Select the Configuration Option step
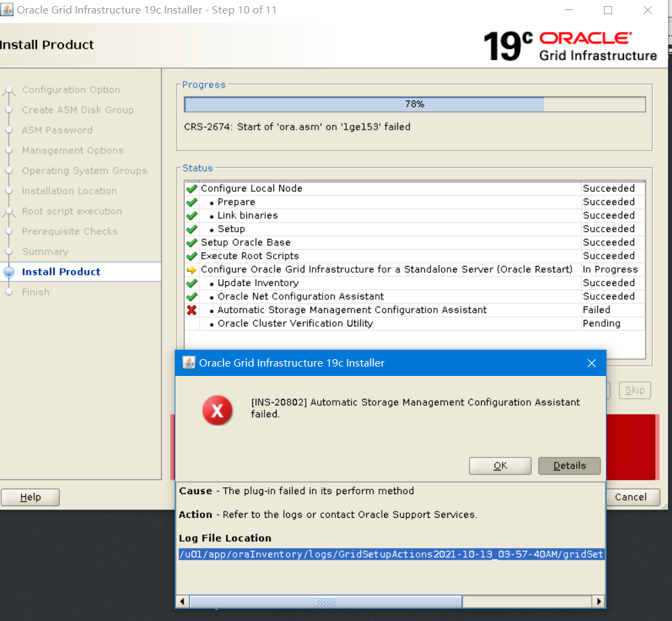672x621 pixels. [71, 90]
